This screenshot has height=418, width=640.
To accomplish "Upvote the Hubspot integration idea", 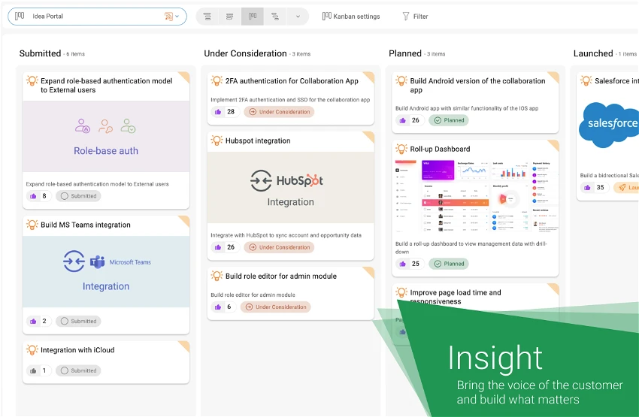I will pos(218,247).
